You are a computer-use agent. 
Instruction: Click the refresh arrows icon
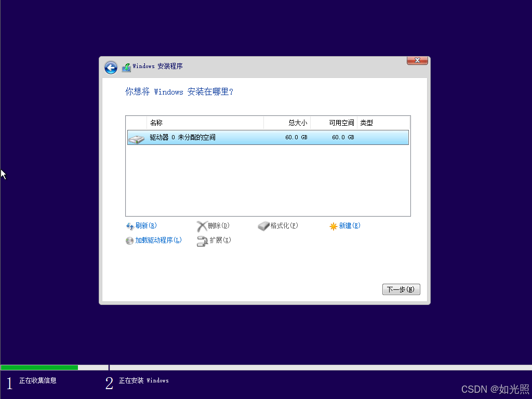coord(129,227)
